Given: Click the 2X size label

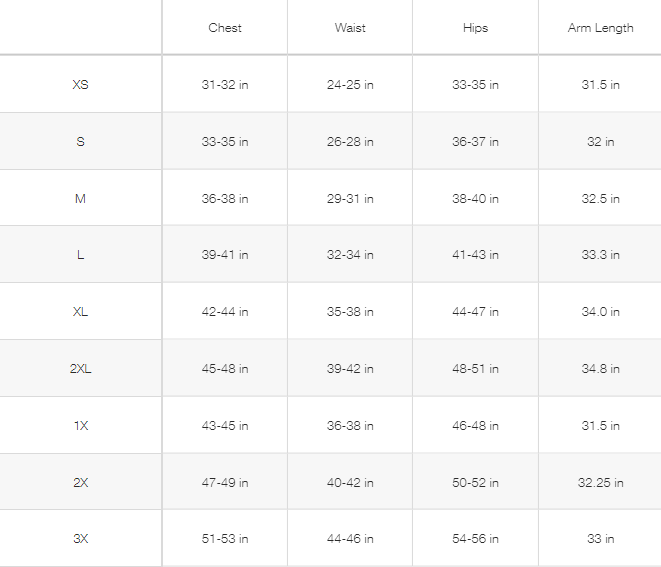Looking at the screenshot, I should (81, 483).
